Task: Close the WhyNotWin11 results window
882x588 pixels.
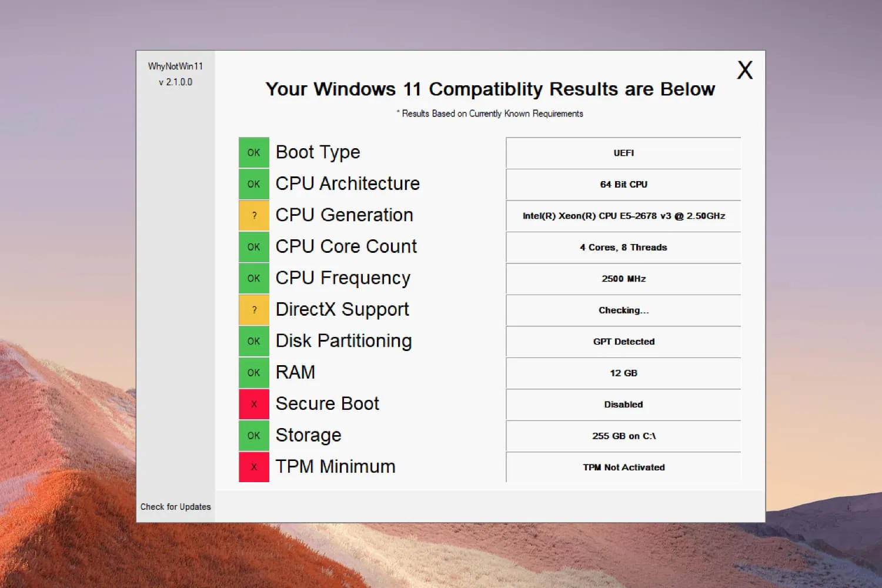Action: pos(745,70)
